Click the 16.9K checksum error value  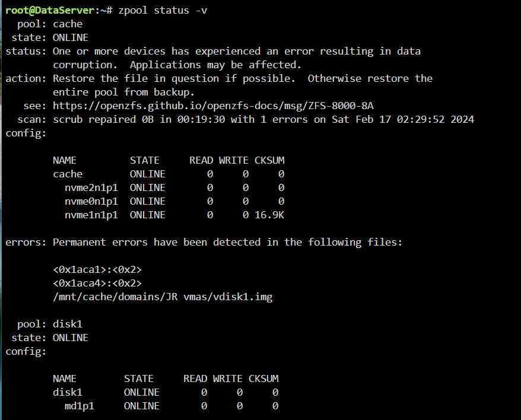click(269, 215)
